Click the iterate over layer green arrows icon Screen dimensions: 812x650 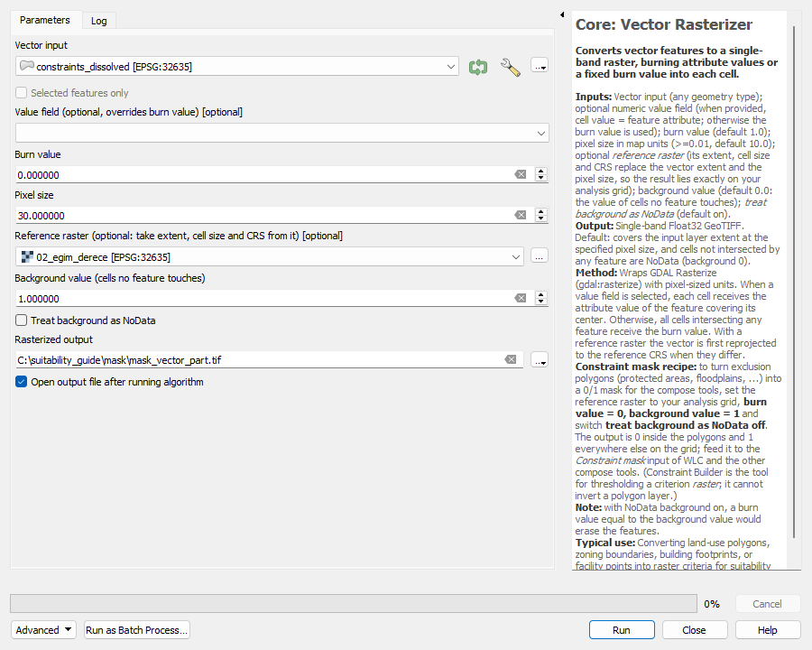pos(478,67)
